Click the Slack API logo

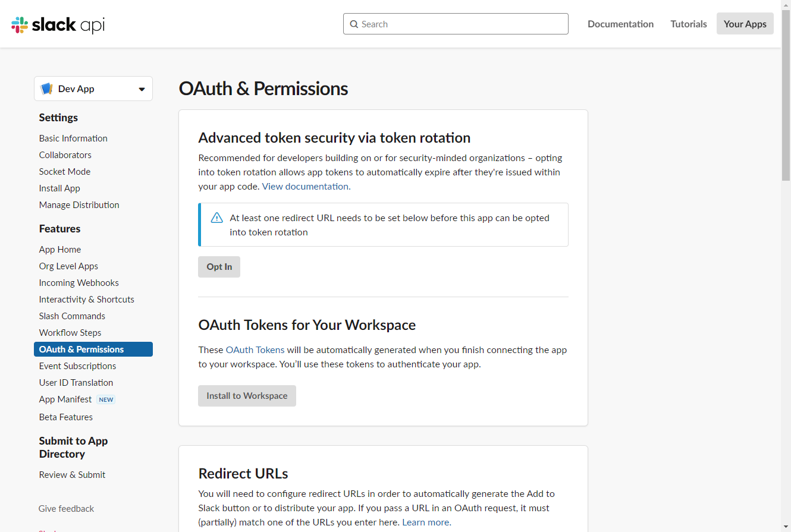pos(58,24)
